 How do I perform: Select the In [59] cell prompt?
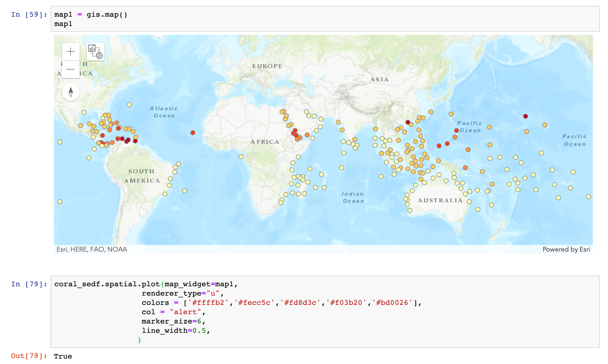(29, 15)
